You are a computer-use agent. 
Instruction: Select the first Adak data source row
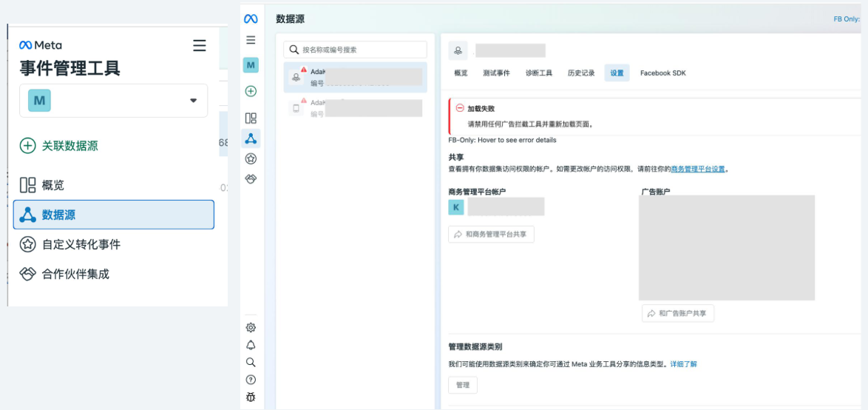tap(356, 77)
